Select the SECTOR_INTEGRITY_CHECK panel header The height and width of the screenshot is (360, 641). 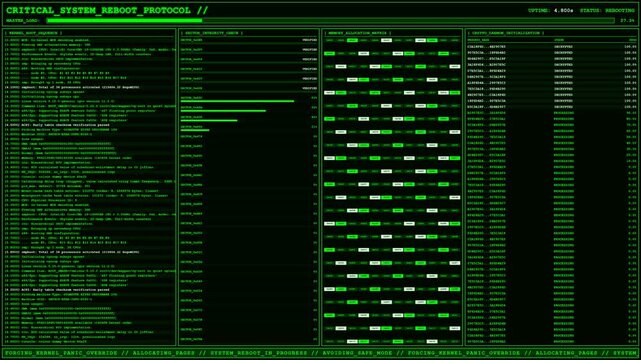(x=212, y=33)
